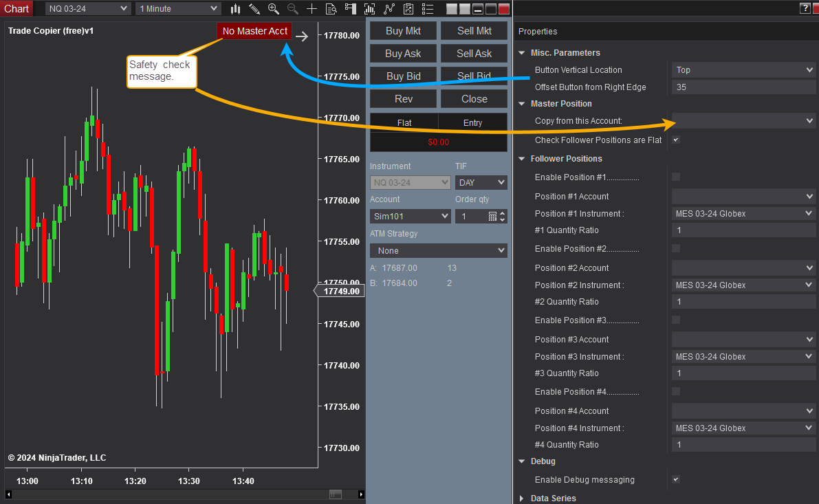Click the order quantity up stepper arrow
Viewport: 819px width, 504px height.
click(x=503, y=213)
